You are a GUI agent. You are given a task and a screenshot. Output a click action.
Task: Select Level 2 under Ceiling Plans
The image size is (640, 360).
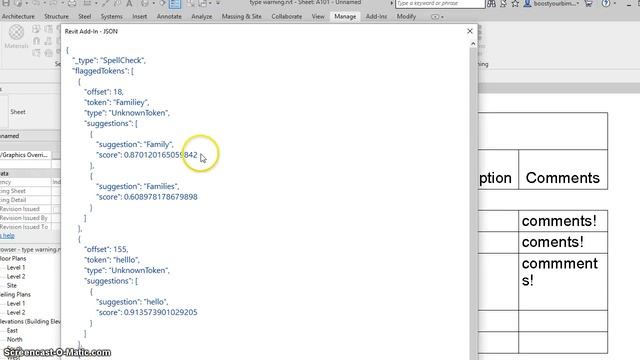click(16, 312)
